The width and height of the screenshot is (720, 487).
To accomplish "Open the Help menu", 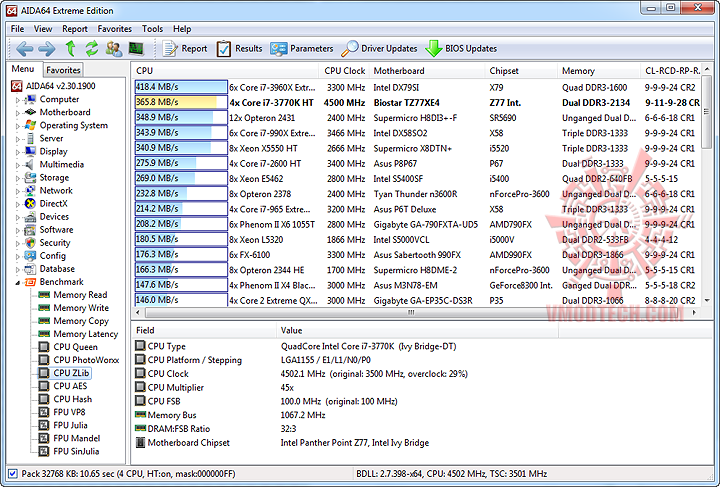I will [x=182, y=29].
